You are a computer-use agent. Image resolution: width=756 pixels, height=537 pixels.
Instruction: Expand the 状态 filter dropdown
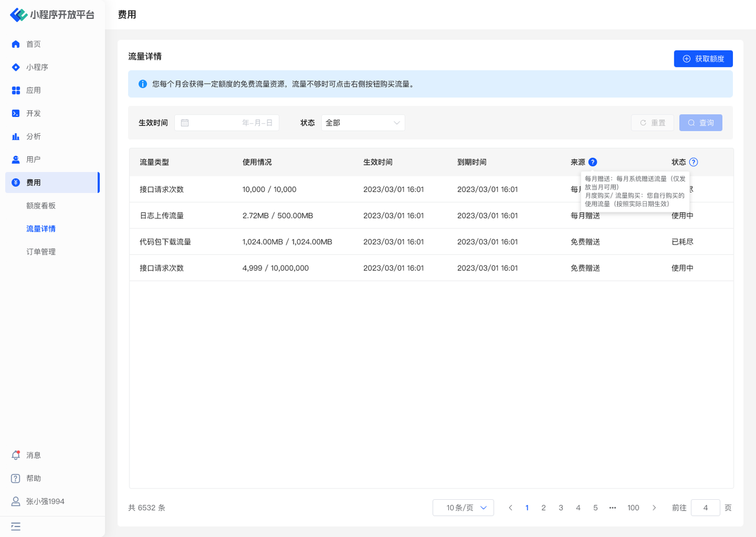363,123
